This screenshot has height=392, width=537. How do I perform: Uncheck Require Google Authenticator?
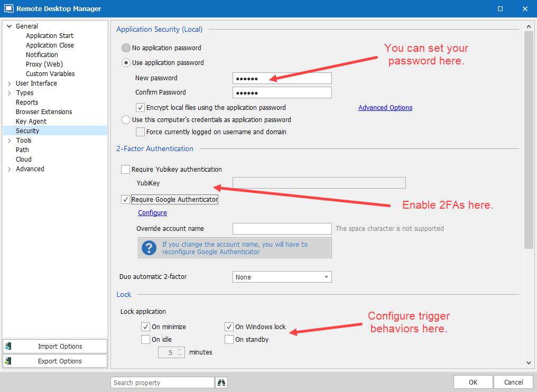(125, 200)
